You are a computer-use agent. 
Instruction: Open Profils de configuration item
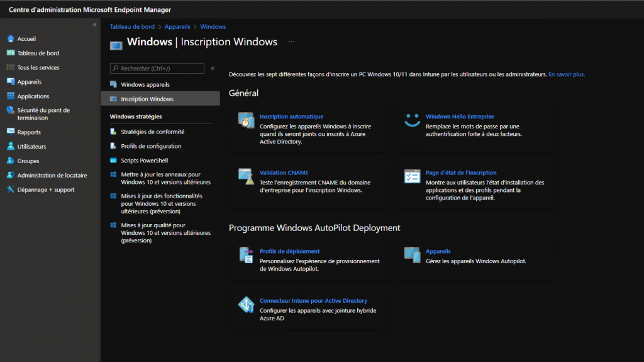tap(151, 146)
